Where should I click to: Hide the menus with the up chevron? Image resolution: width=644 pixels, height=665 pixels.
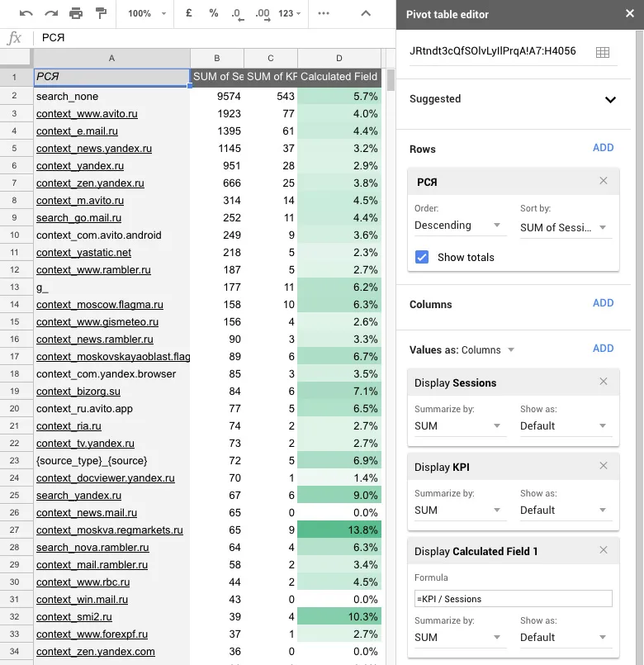pyautogui.click(x=366, y=13)
